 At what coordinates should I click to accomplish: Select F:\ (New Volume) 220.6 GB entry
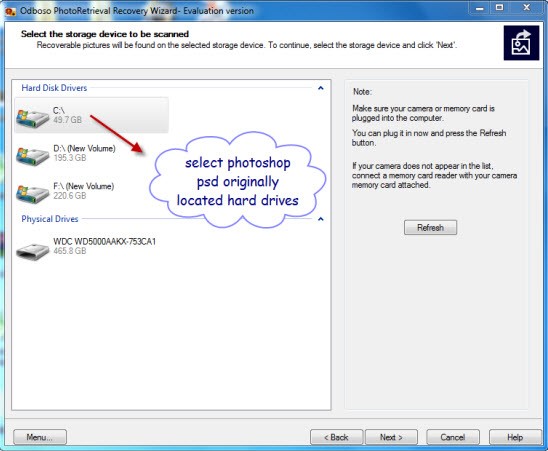pos(84,191)
